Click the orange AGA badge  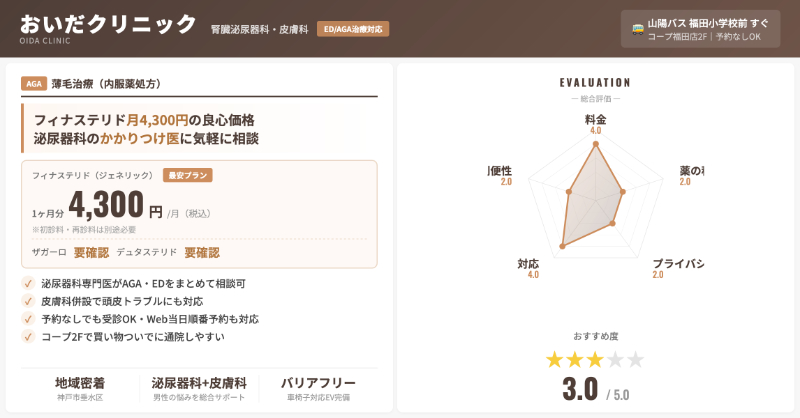(x=33, y=84)
